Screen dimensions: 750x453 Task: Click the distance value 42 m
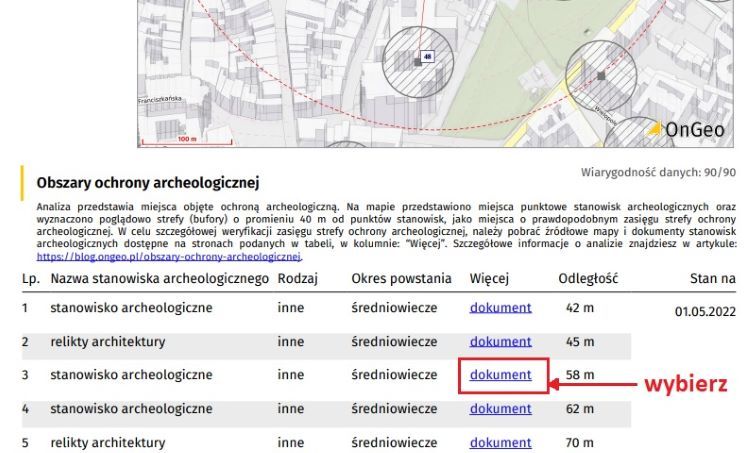coord(580,308)
